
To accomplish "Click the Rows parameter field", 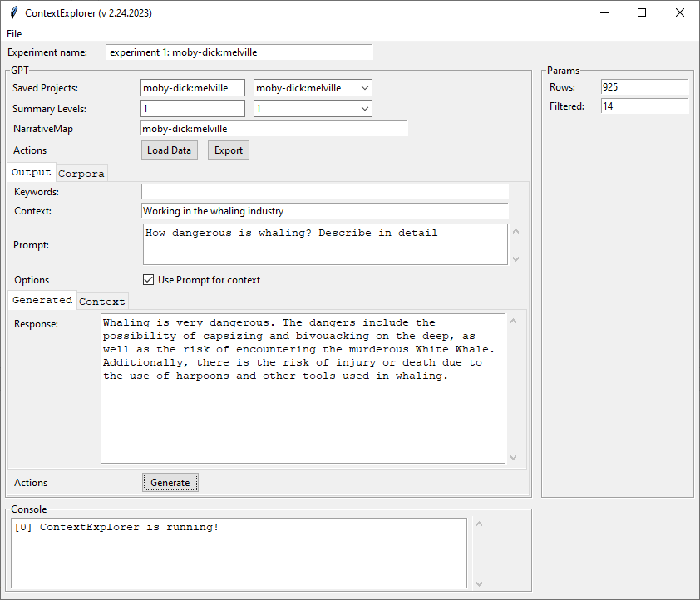I will point(644,87).
